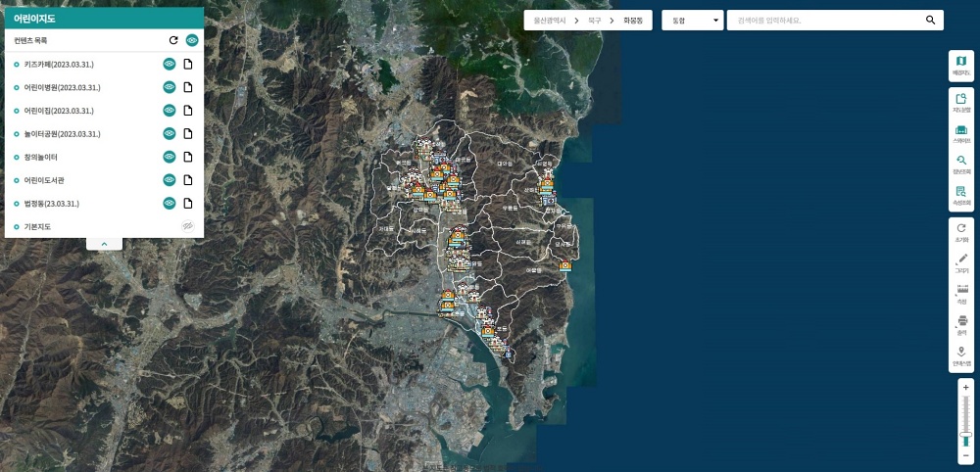Select the 그리기 drawing pencil tool
Viewport: 980px width, 472px height.
click(x=961, y=263)
